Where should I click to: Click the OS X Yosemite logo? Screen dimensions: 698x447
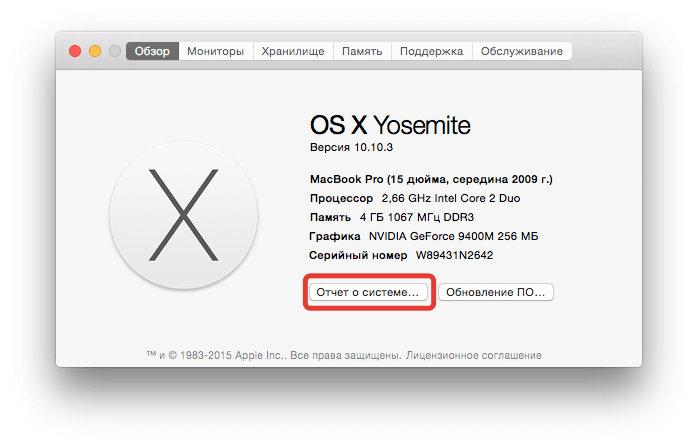point(183,215)
